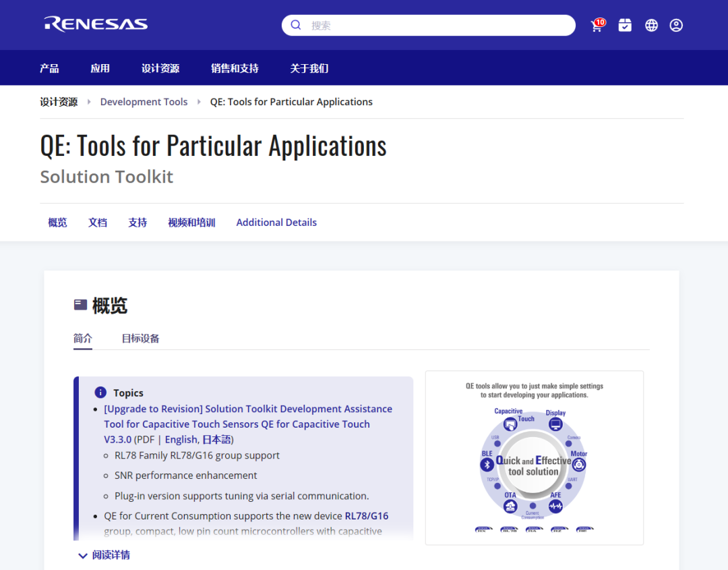Click the Motor icon in diagram

(x=578, y=465)
